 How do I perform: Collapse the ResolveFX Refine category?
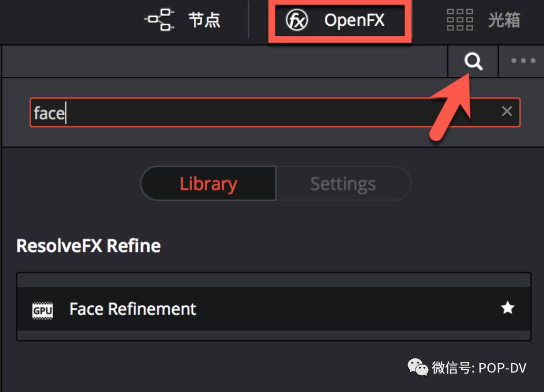[88, 246]
